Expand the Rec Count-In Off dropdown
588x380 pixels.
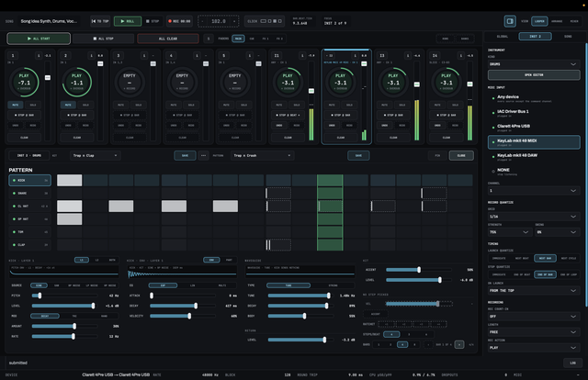click(x=534, y=317)
